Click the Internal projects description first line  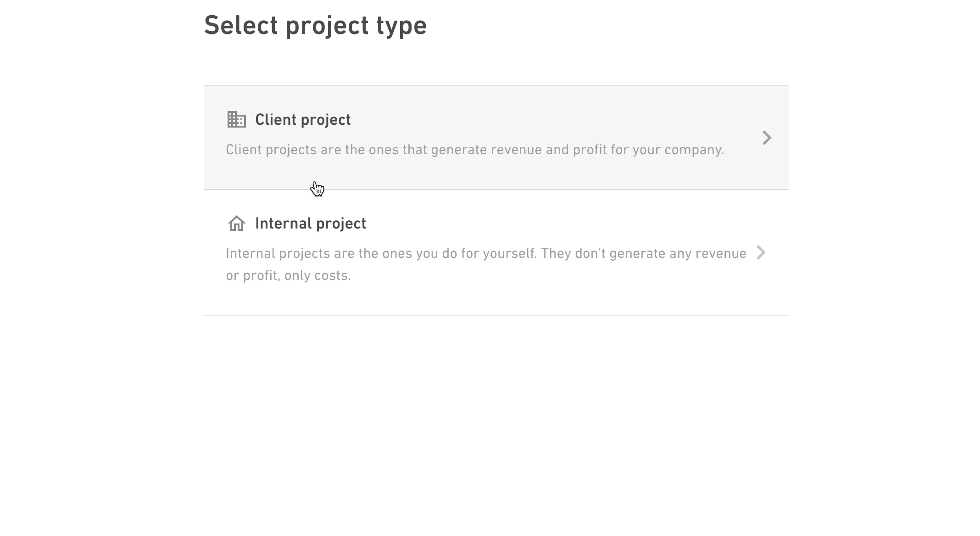click(x=486, y=253)
